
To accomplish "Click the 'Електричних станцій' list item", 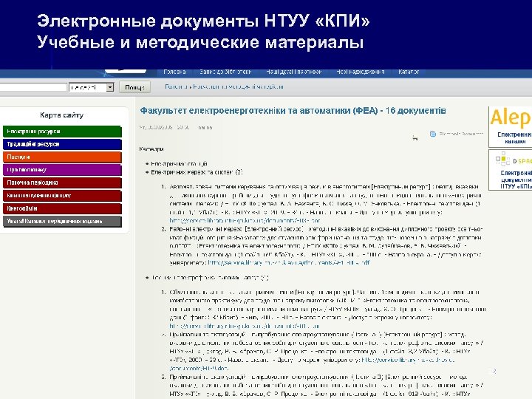I will coord(179,163).
